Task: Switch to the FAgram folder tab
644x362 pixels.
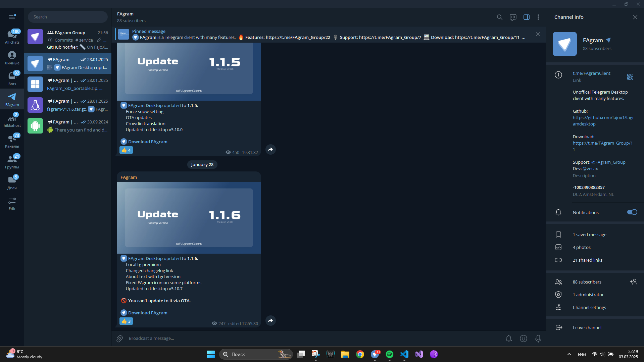Action: coord(12,99)
